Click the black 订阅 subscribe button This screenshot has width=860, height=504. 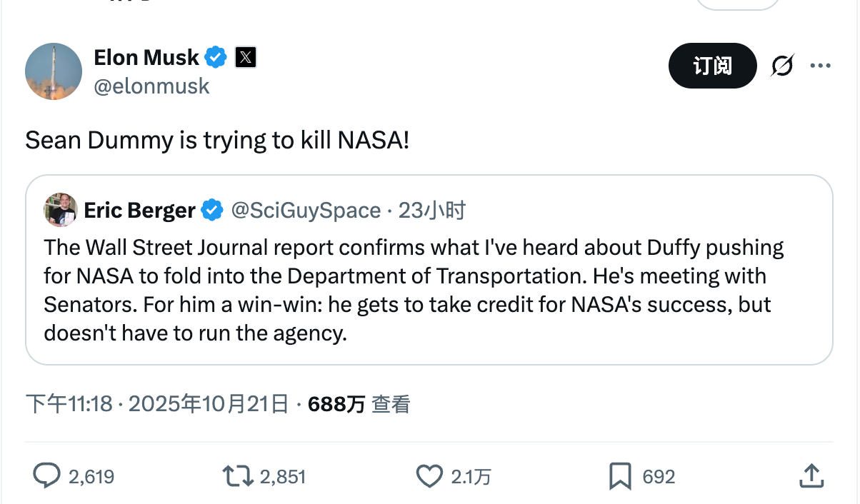coord(711,66)
